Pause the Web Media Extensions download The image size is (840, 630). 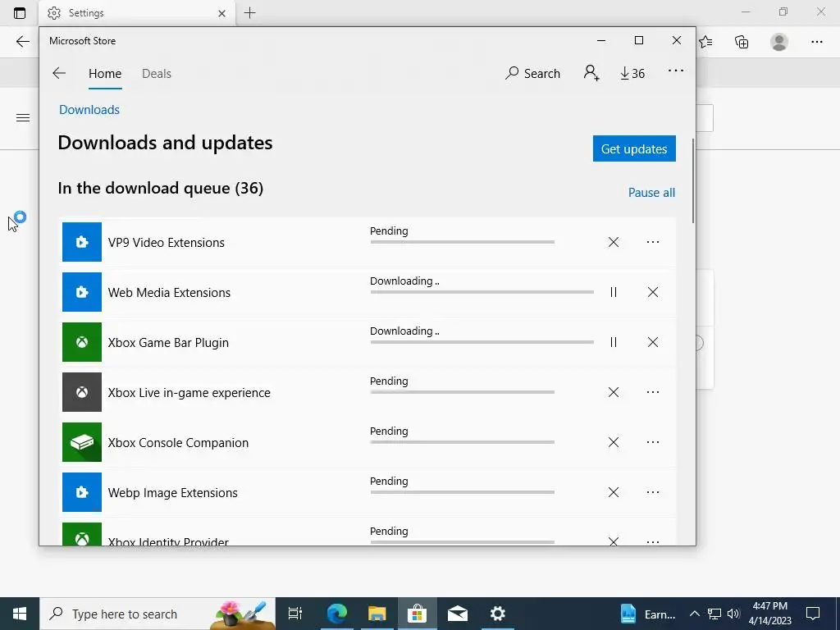coord(614,292)
